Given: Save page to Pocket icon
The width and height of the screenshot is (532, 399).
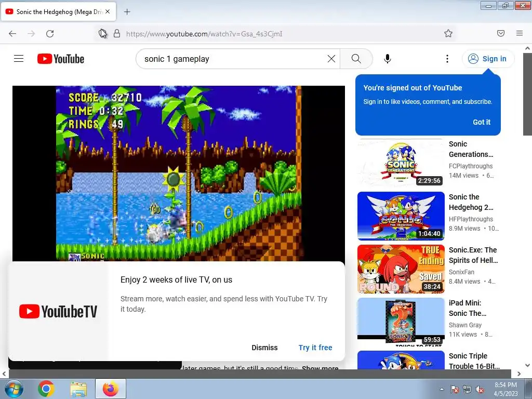Looking at the screenshot, I should point(501,33).
